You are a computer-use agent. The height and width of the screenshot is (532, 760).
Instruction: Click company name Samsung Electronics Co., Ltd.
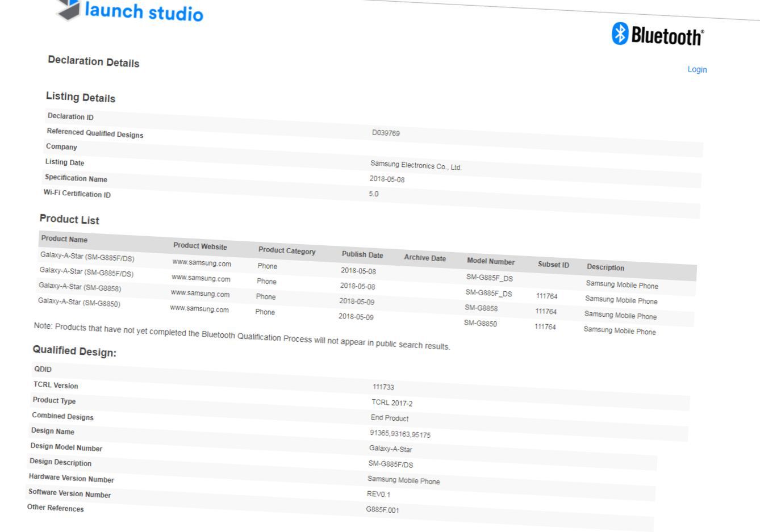pyautogui.click(x=416, y=165)
